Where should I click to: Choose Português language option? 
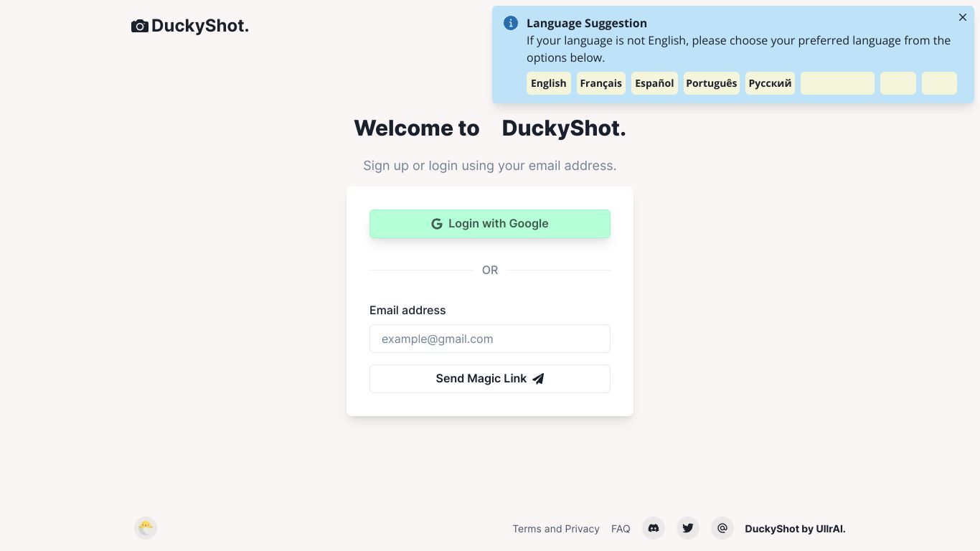click(x=712, y=83)
